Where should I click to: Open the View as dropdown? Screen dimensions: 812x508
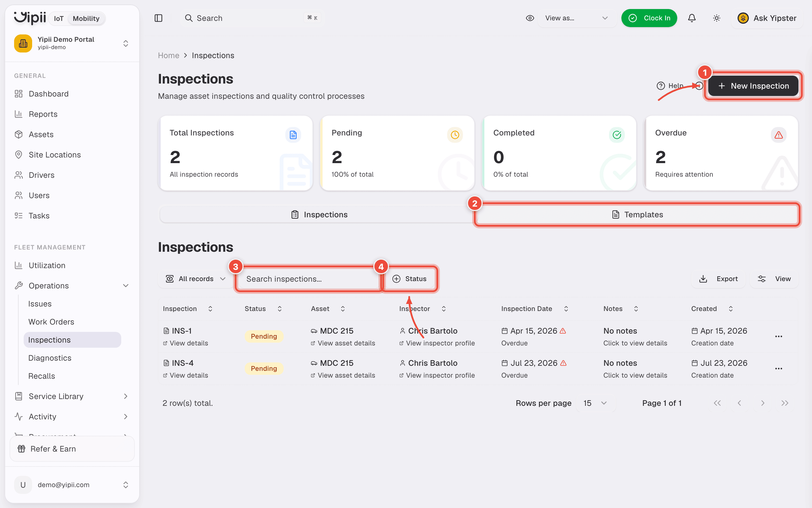(x=577, y=18)
